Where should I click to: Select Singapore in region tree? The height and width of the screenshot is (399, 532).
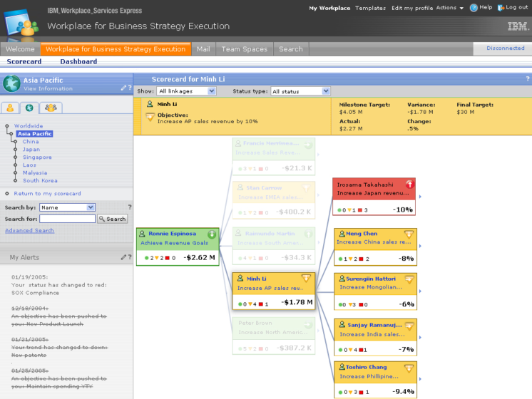point(37,157)
